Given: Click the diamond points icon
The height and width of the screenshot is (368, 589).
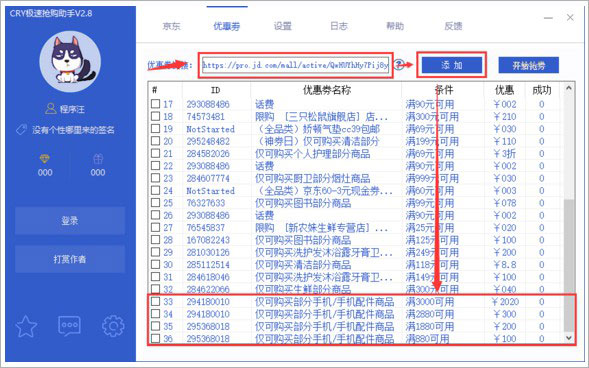Looking at the screenshot, I should (45, 158).
